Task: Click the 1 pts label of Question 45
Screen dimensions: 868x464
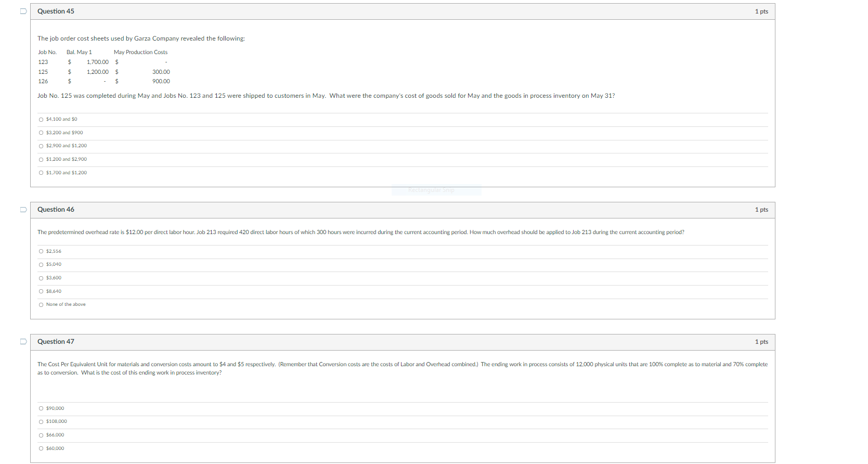Action: pyautogui.click(x=761, y=11)
